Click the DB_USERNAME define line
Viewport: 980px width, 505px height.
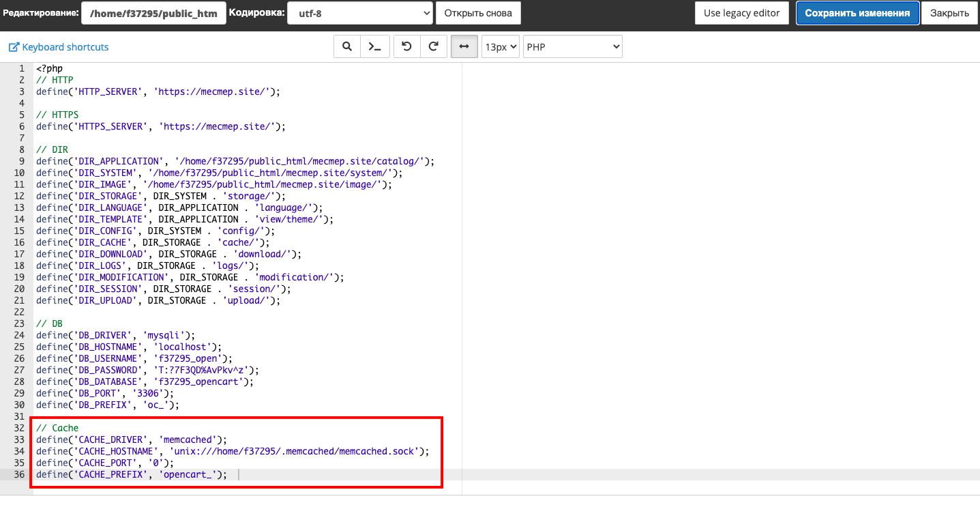[134, 358]
